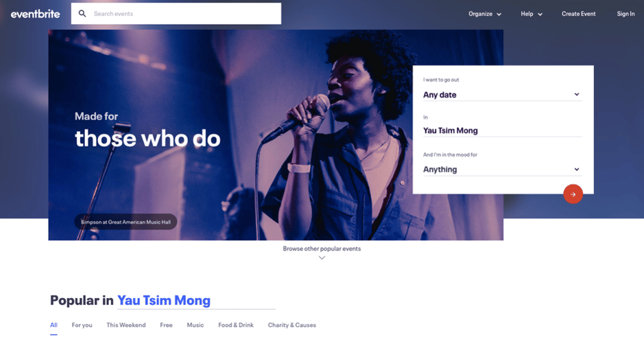Expand the Any date dropdown
Screen dimensions: 644x342
(502, 95)
